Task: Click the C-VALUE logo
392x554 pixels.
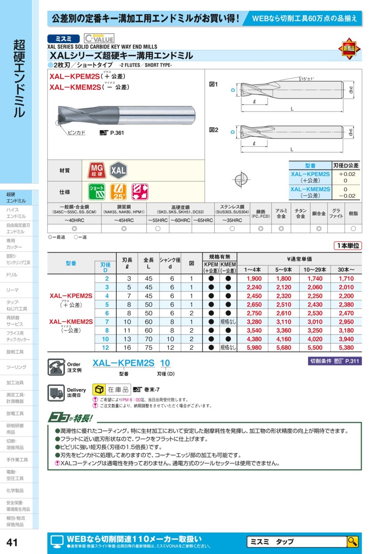Action: pos(98,38)
